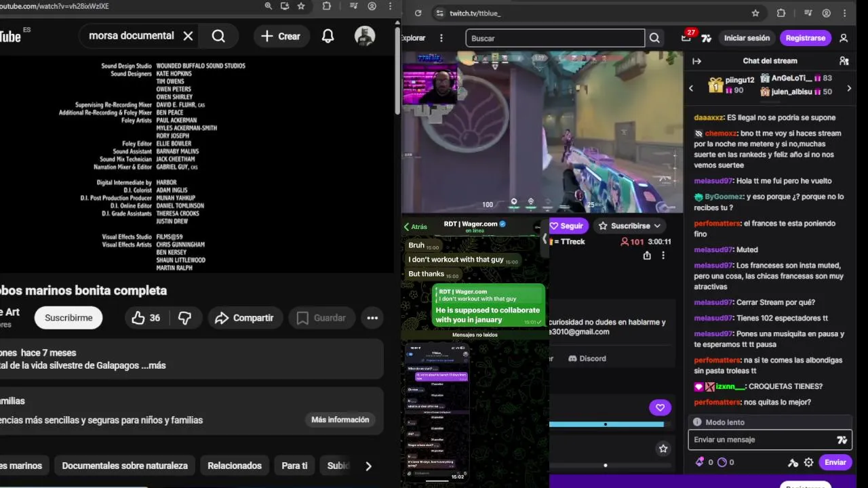868x488 pixels.
Task: Click zoom magnifier icon in YouTube address bar
Action: coord(269,6)
